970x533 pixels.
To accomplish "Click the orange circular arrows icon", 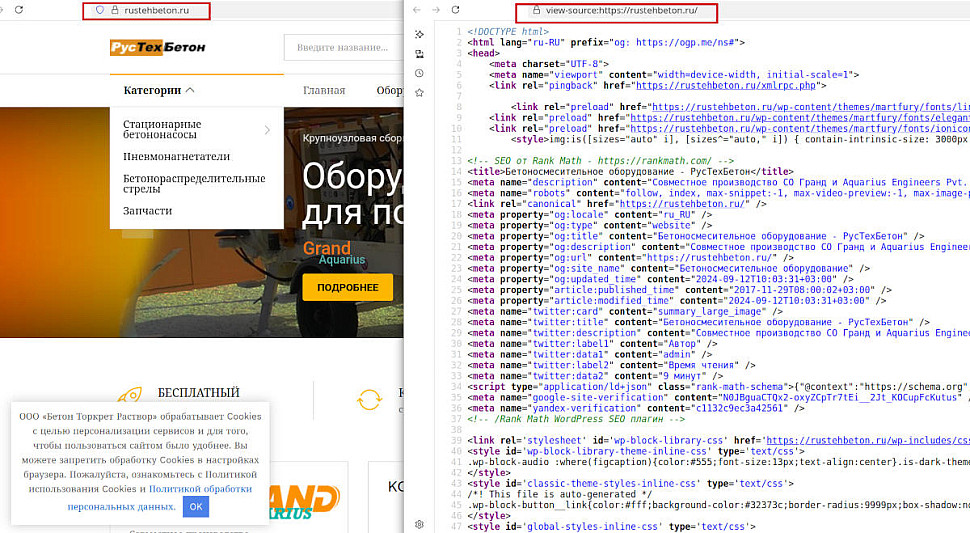I will (x=369, y=399).
